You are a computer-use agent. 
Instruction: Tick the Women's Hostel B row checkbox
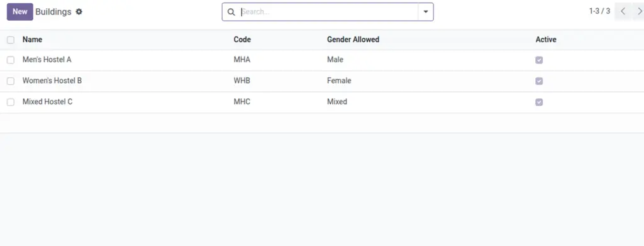[11, 81]
